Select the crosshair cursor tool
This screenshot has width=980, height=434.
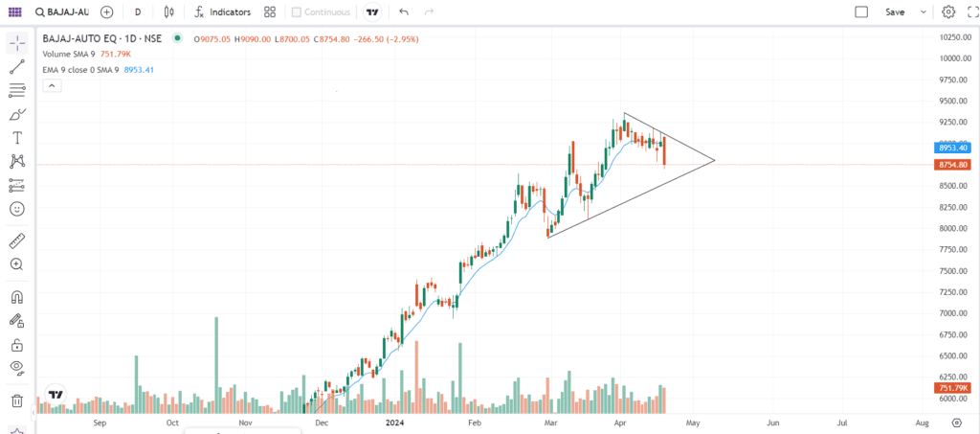pos(16,44)
